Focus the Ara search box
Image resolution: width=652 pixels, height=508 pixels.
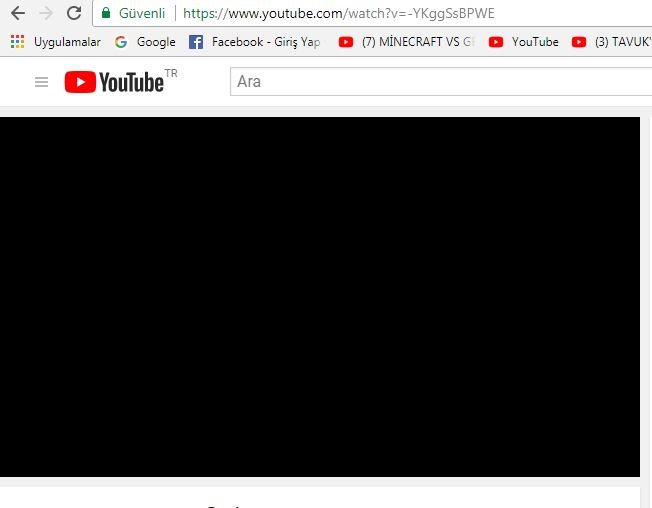pos(441,81)
